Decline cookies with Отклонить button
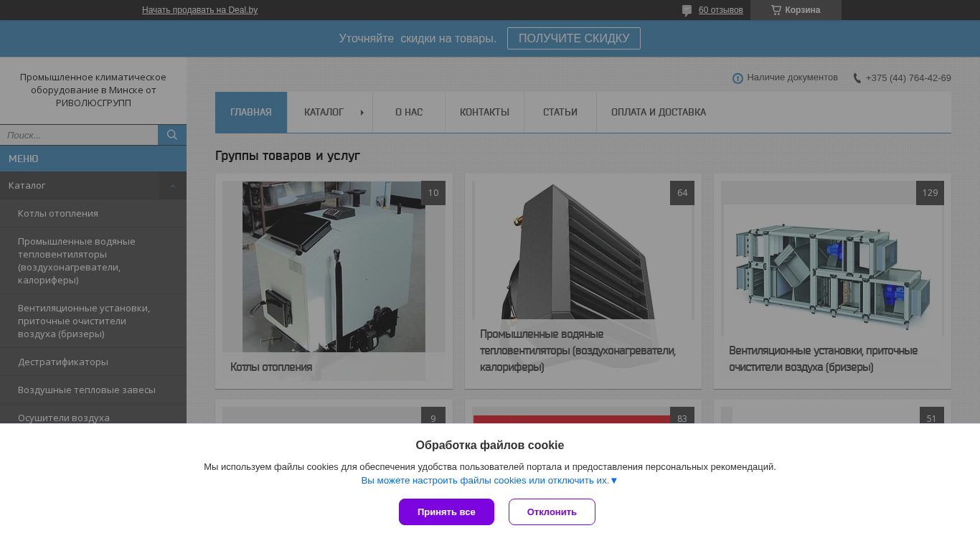Image resolution: width=980 pixels, height=551 pixels. 552,512
